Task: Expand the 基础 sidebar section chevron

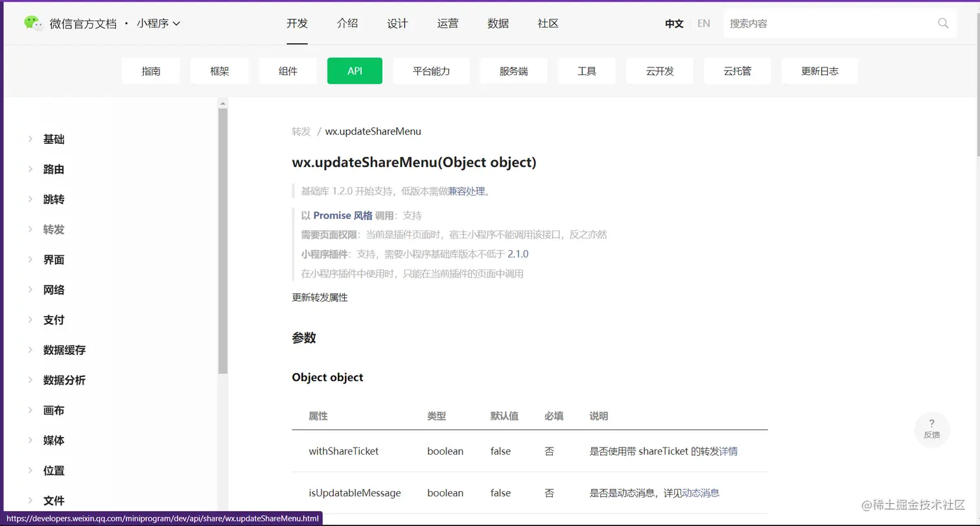Action: click(30, 139)
